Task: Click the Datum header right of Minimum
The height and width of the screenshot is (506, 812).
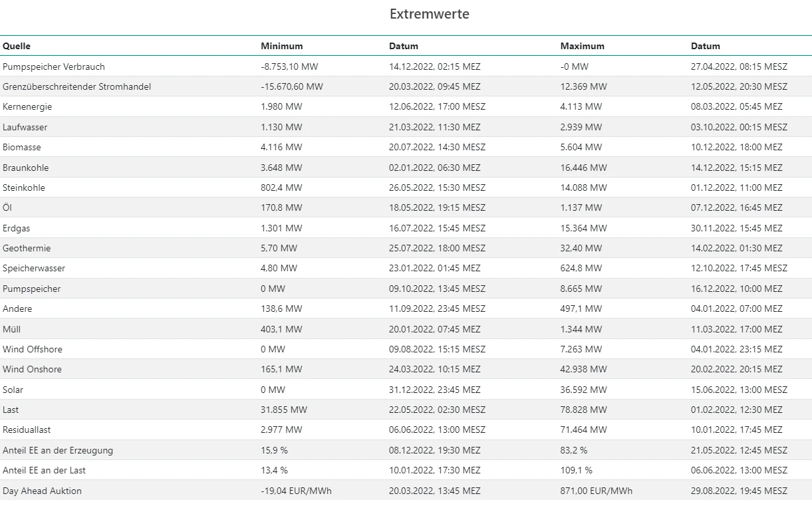Action: click(404, 47)
